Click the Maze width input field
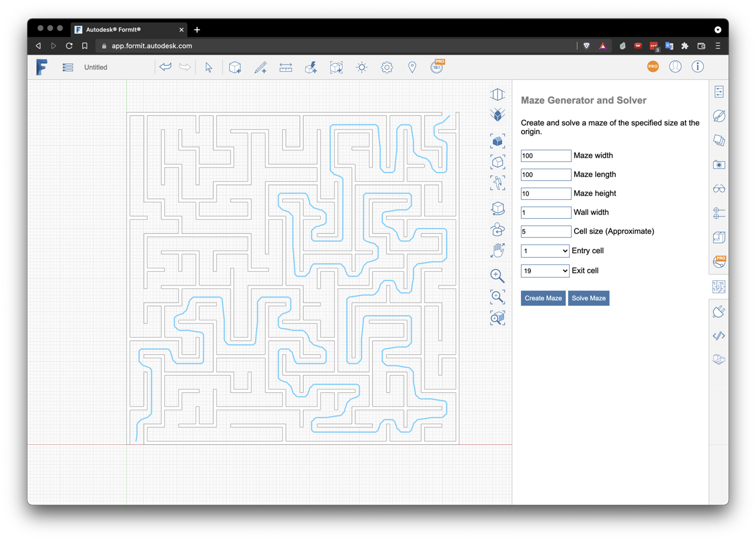Image resolution: width=756 pixels, height=541 pixels. (x=546, y=156)
